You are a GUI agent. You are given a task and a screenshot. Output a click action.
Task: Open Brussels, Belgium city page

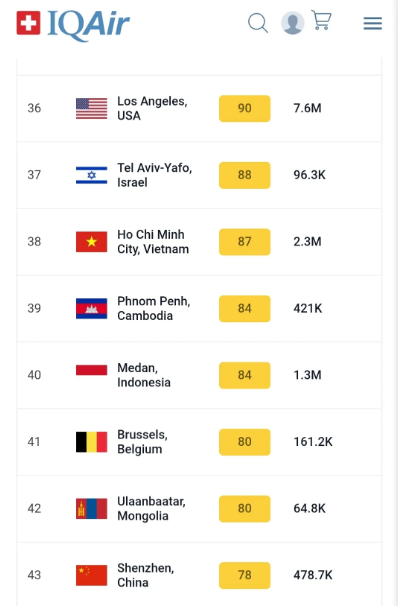(142, 442)
